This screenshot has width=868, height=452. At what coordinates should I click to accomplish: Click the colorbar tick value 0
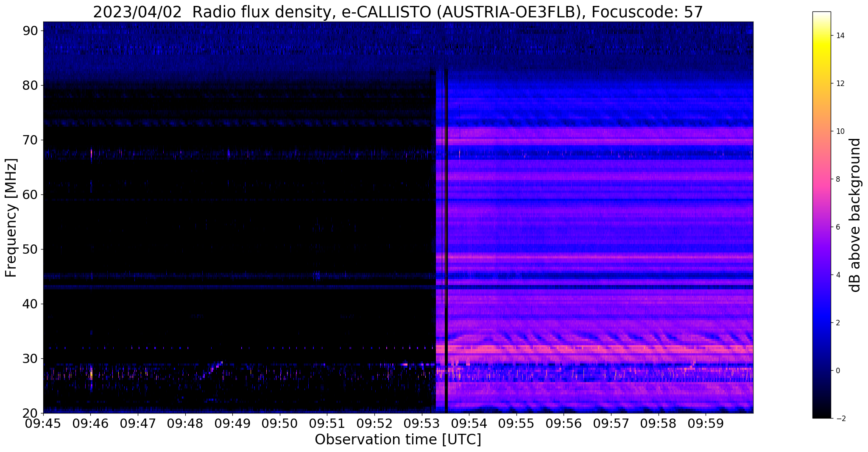(837, 371)
